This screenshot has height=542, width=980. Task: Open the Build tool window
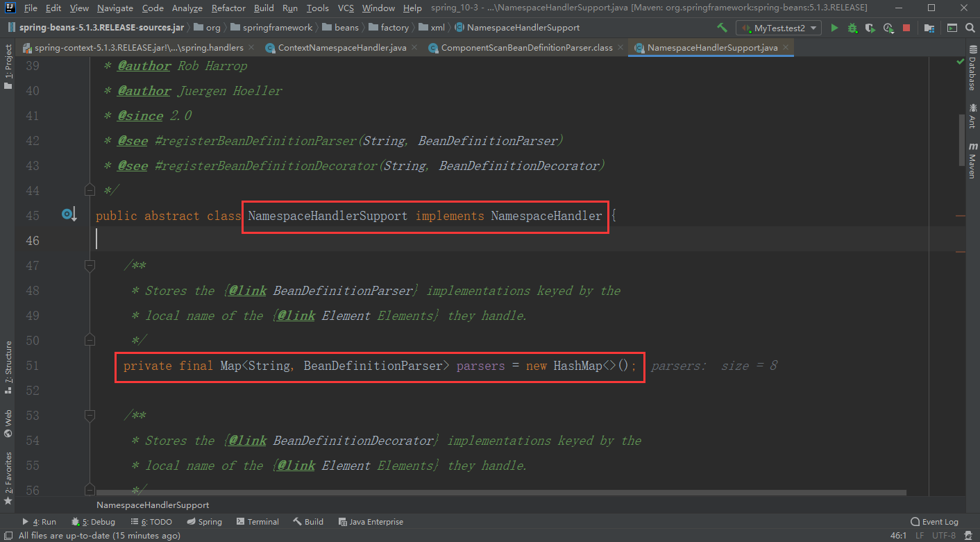308,521
